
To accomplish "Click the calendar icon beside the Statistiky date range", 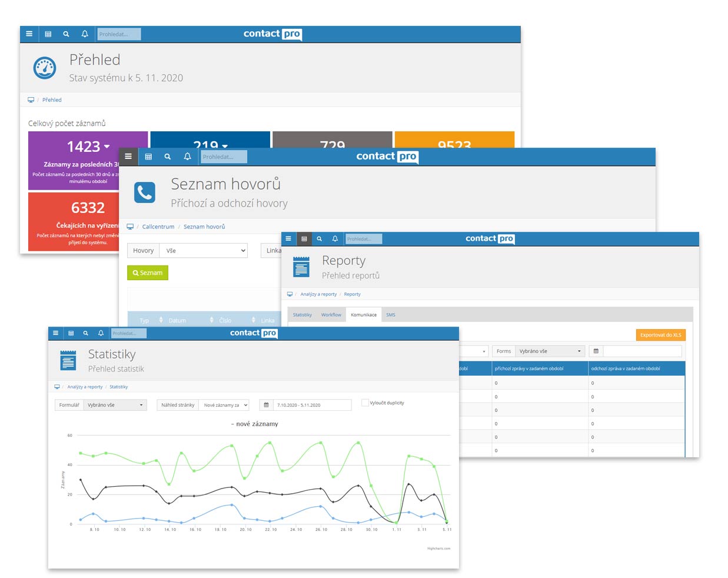I will coord(267,404).
